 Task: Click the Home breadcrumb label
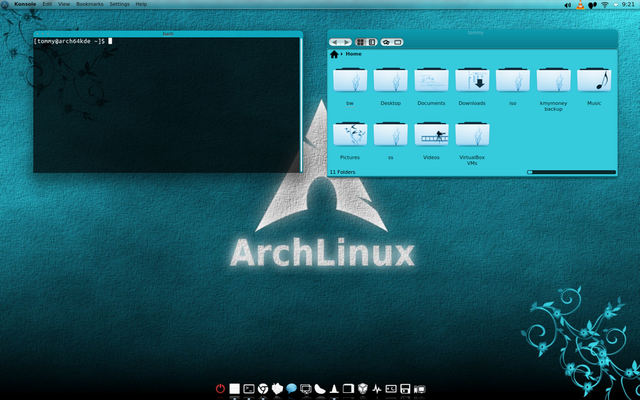coord(353,54)
